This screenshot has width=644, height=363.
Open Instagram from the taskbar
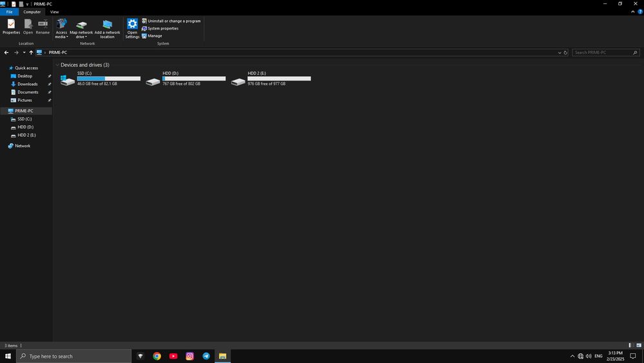(x=190, y=356)
